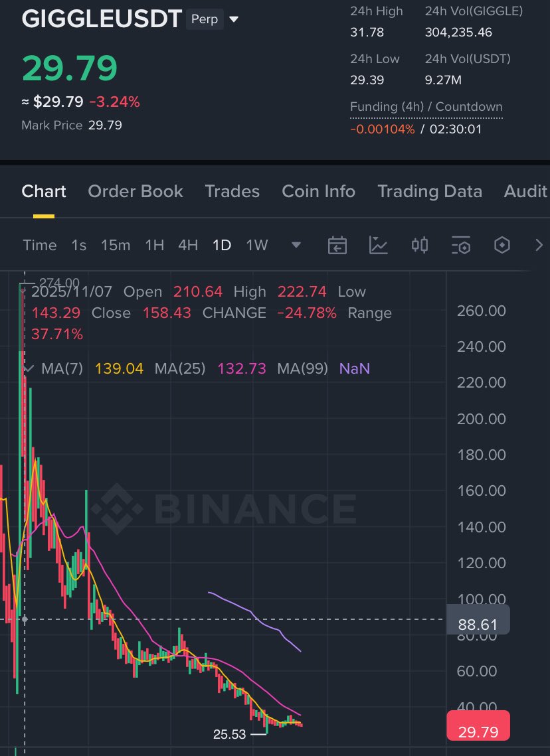The width and height of the screenshot is (550, 756).
Task: Tap the large 29.79 last price
Action: 70,68
